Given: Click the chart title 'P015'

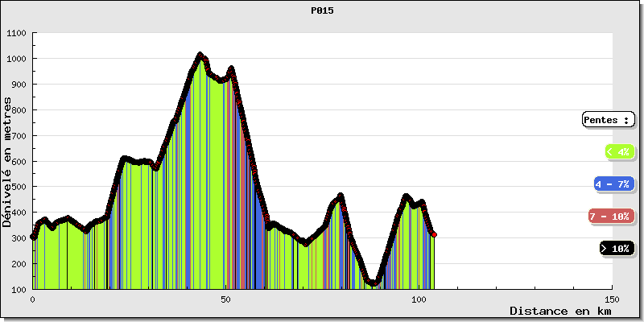Looking at the screenshot, I should [322, 11].
